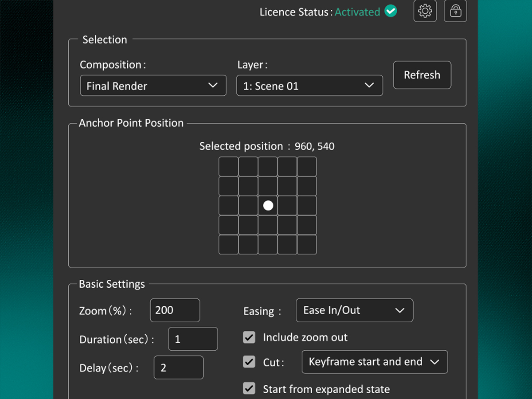Click the padlock licence icon
Screen dimensions: 532x399
455,11
